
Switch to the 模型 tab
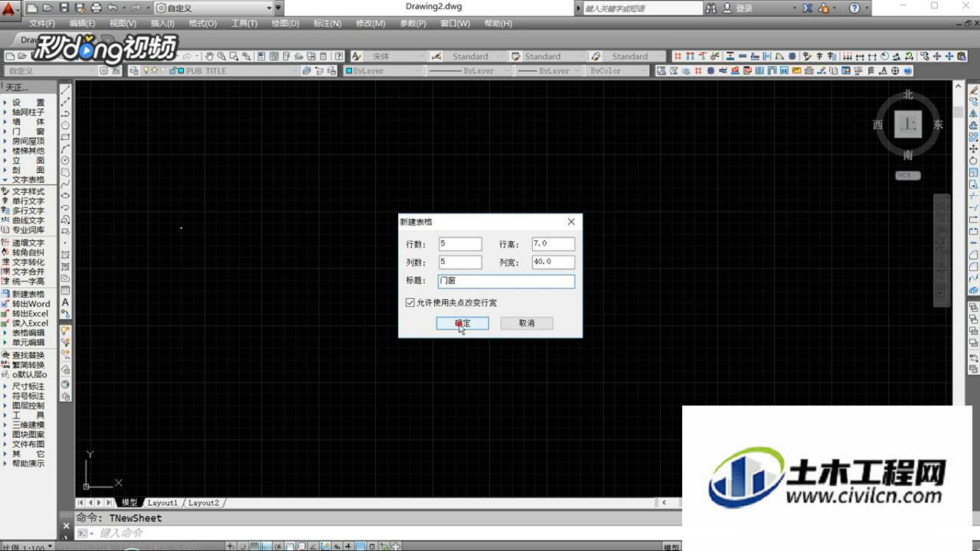tap(129, 503)
